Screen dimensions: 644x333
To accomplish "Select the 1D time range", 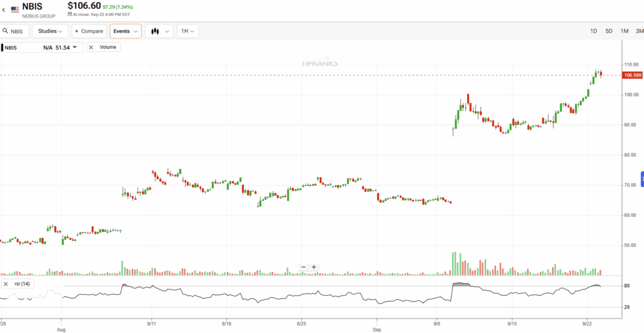I will click(x=594, y=31).
